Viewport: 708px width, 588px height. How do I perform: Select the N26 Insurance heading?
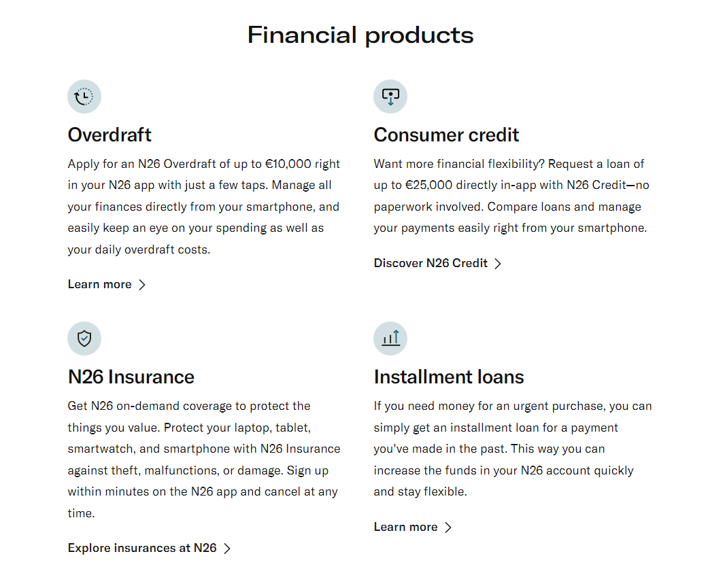pos(131,377)
